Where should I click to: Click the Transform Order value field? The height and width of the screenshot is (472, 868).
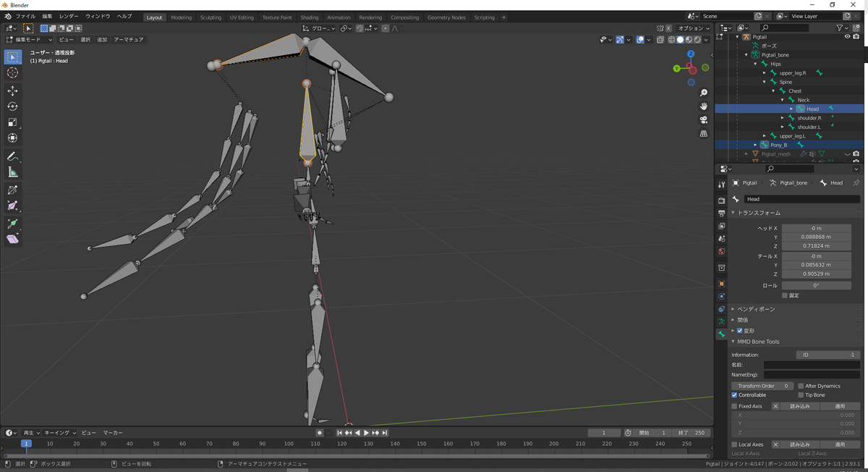tap(762, 386)
